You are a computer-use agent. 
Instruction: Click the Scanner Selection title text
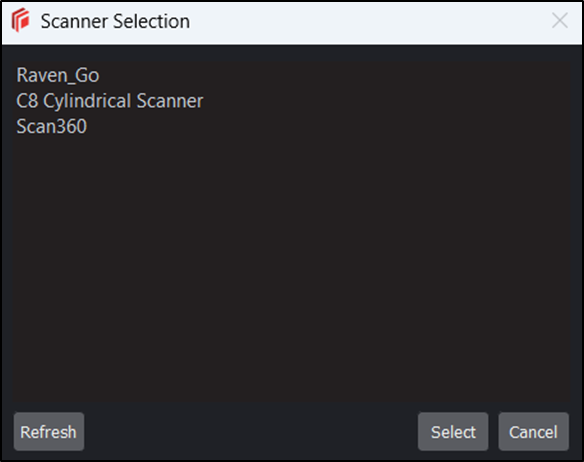pyautogui.click(x=115, y=21)
